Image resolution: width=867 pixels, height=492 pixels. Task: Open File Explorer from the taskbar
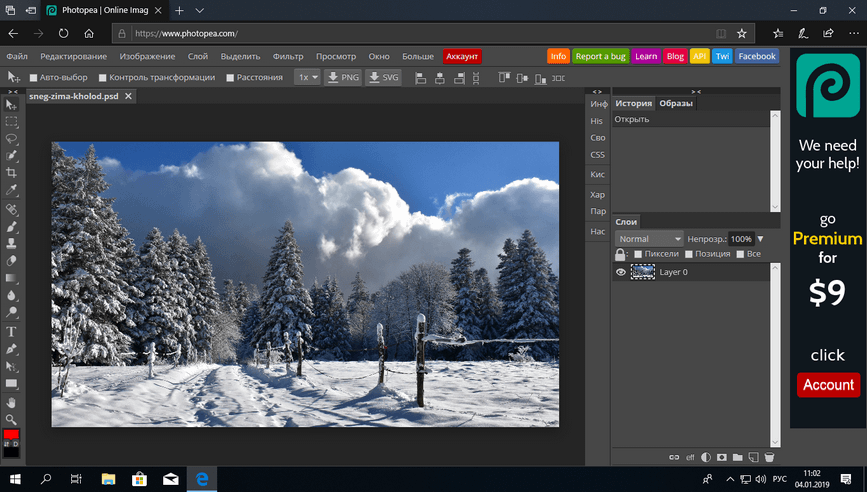(x=108, y=479)
